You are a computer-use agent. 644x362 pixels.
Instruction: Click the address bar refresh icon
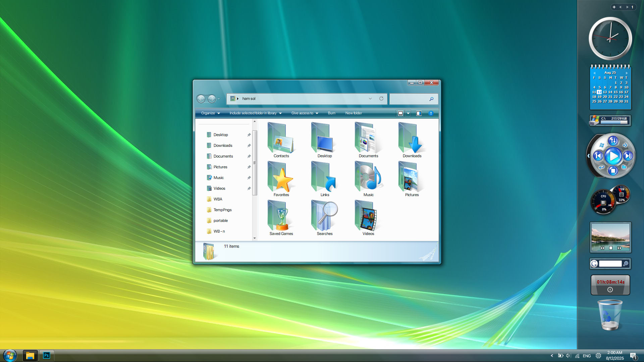[x=381, y=99]
